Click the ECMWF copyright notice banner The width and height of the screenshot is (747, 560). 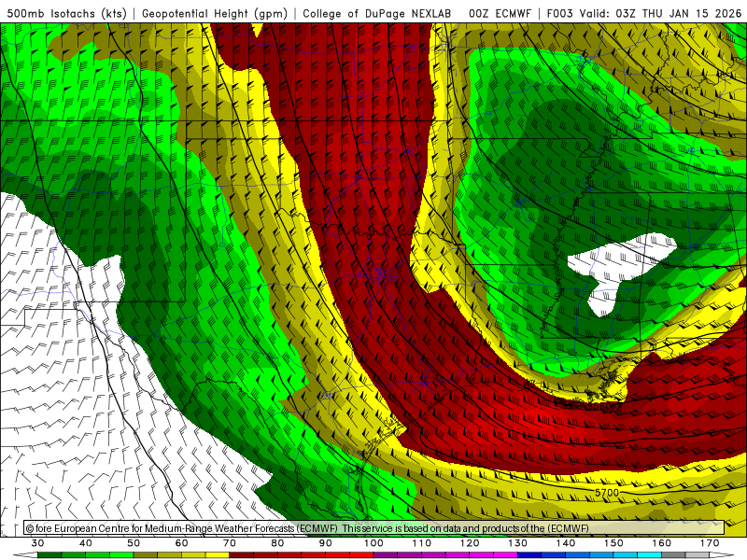tap(374, 528)
